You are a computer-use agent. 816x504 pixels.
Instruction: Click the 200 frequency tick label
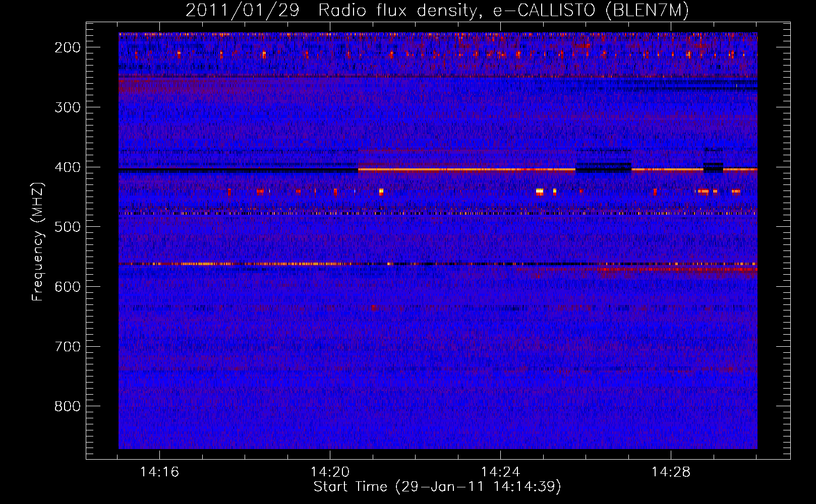(68, 47)
